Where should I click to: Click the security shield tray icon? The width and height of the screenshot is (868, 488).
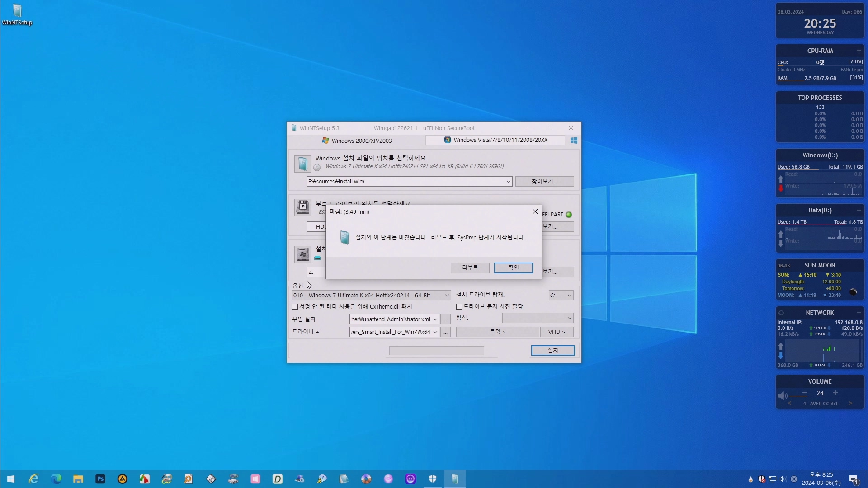point(762,479)
